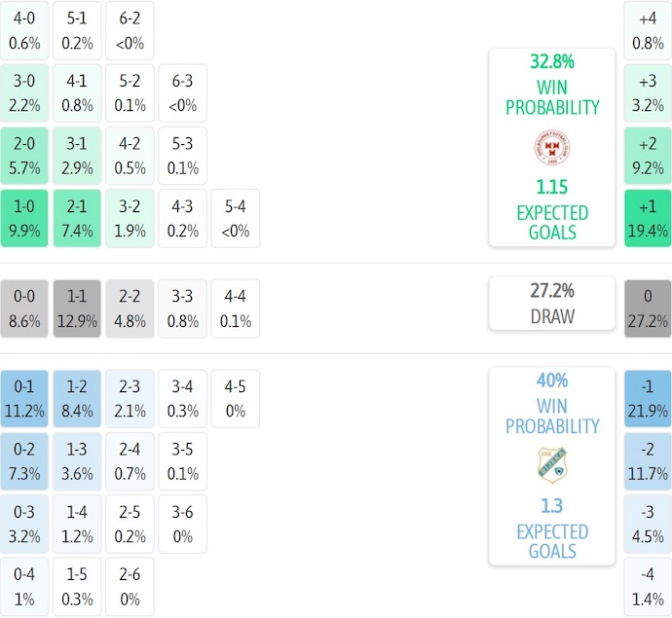Click the 0-2 scoreline cell
672x618 pixels.
tap(24, 460)
